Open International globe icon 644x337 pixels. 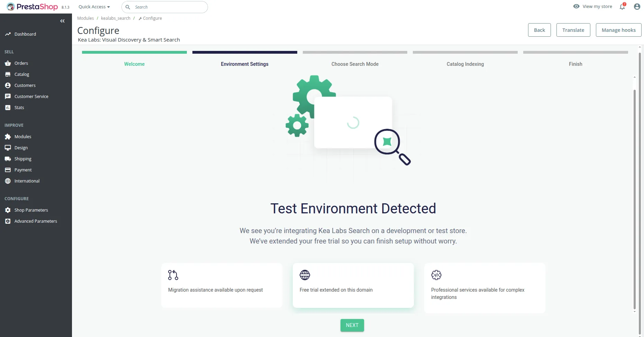pos(8,181)
